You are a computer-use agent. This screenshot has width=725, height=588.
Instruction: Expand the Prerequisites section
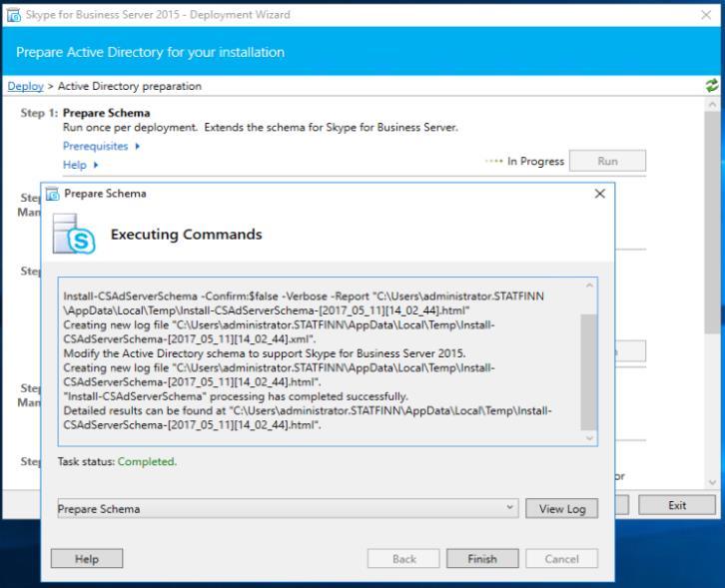click(101, 146)
